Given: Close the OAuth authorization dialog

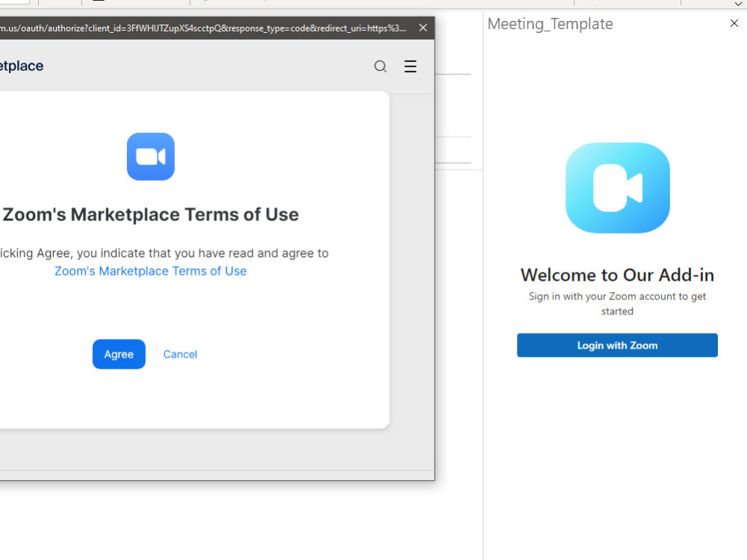Looking at the screenshot, I should 423,28.
